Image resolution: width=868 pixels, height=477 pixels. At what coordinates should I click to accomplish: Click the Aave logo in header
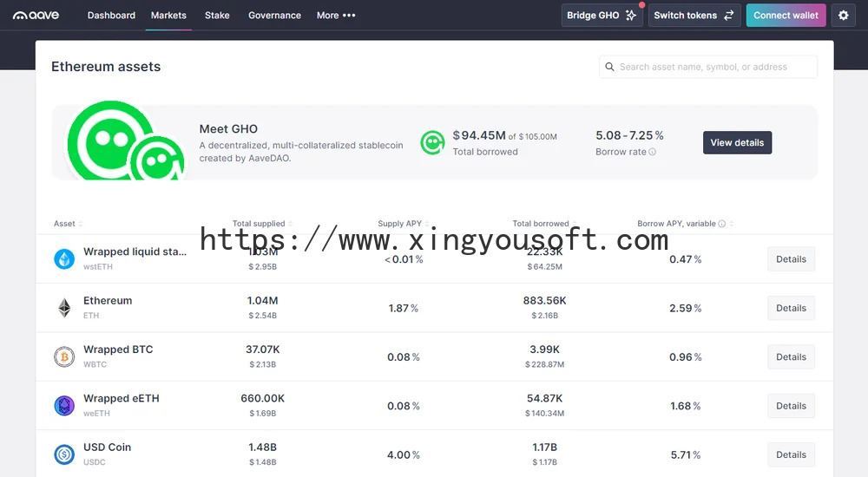pos(36,16)
